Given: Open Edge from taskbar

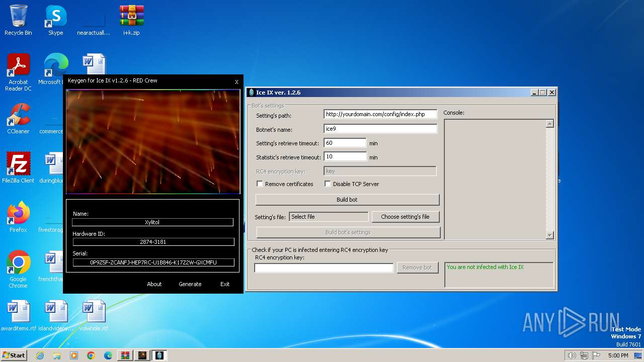Looking at the screenshot, I should coord(108,355).
